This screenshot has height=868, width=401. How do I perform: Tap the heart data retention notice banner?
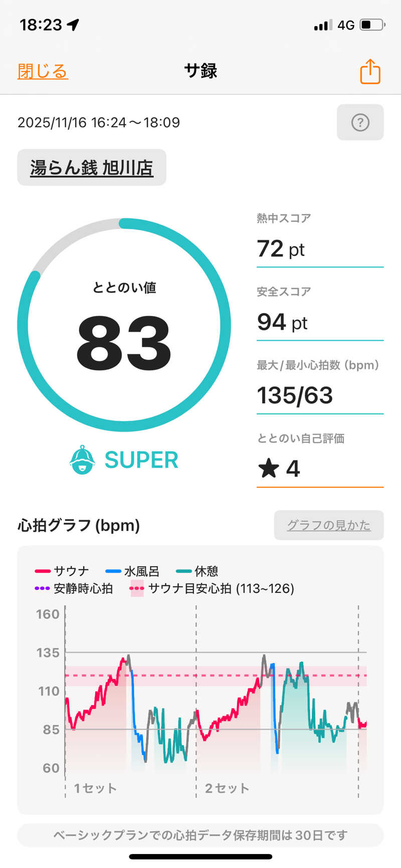pos(200,835)
